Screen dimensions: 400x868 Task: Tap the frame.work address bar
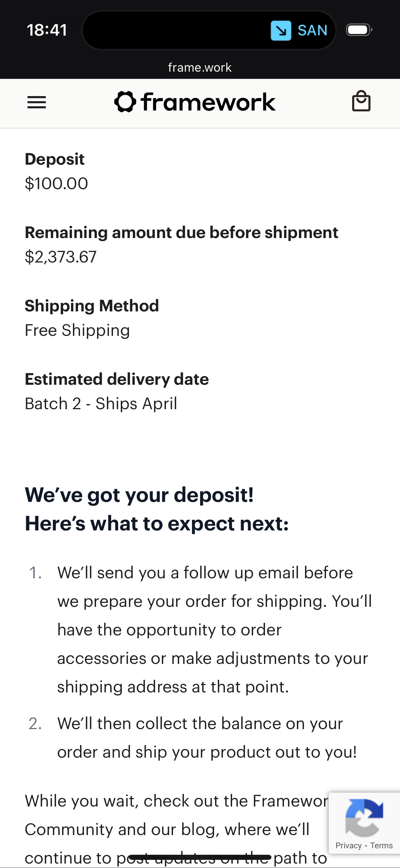coord(200,68)
